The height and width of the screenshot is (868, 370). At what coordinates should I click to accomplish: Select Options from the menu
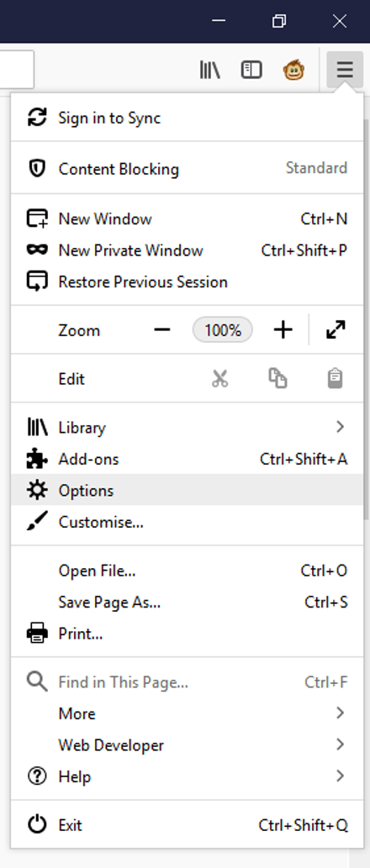[188, 490]
